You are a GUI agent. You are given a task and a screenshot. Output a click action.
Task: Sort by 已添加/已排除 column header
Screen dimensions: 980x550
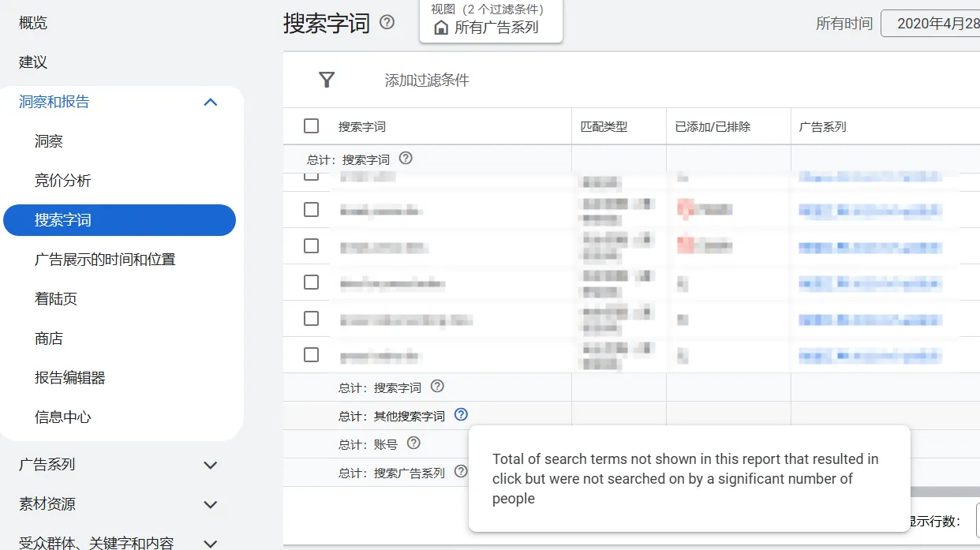point(713,126)
